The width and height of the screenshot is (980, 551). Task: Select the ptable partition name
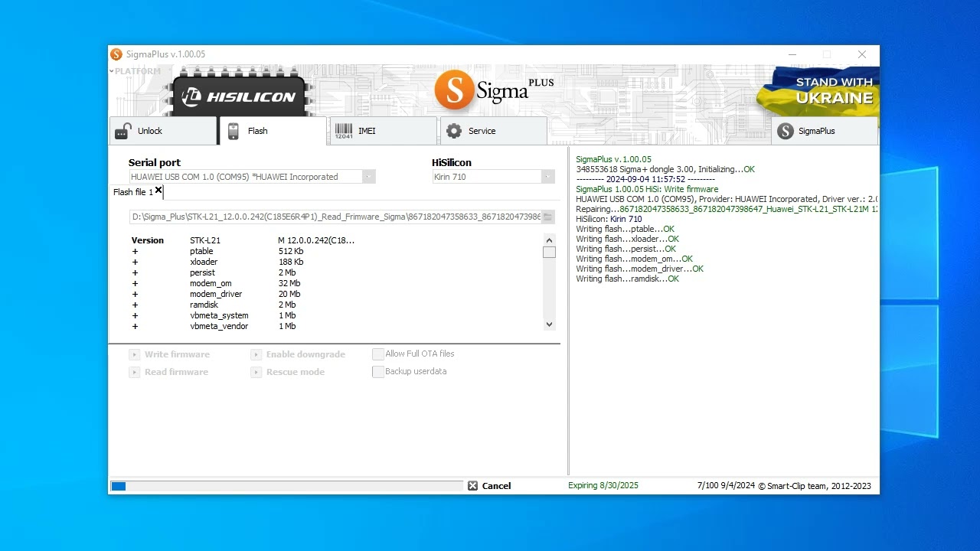coord(201,251)
